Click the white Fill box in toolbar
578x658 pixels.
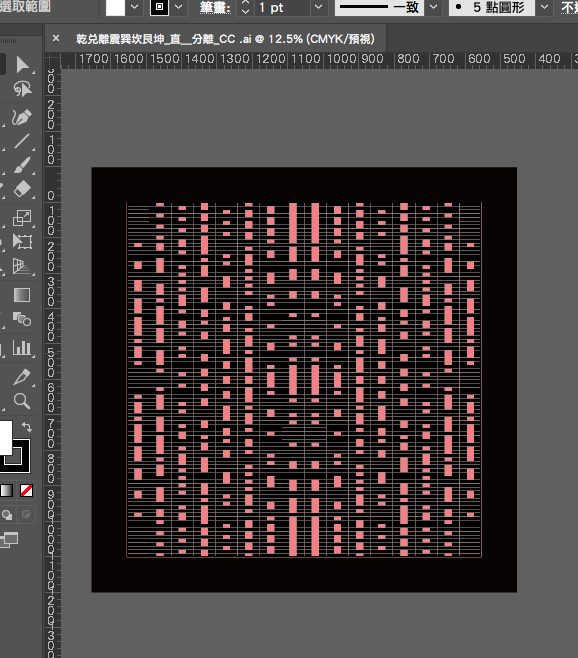point(6,438)
